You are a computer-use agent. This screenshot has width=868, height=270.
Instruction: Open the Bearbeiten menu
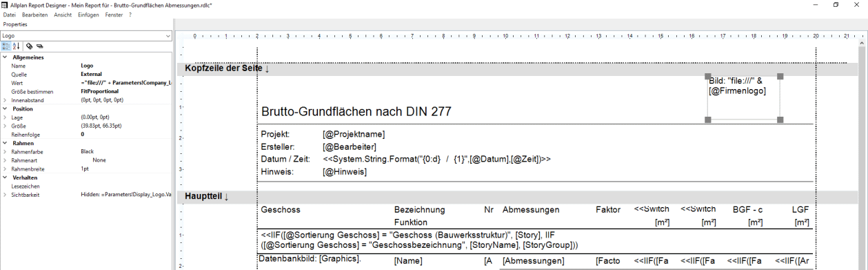pyautogui.click(x=35, y=15)
